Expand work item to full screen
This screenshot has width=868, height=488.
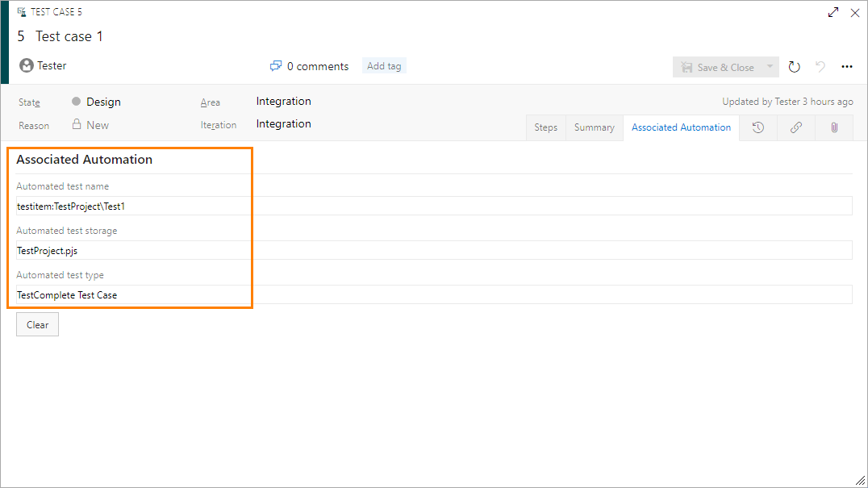click(833, 13)
